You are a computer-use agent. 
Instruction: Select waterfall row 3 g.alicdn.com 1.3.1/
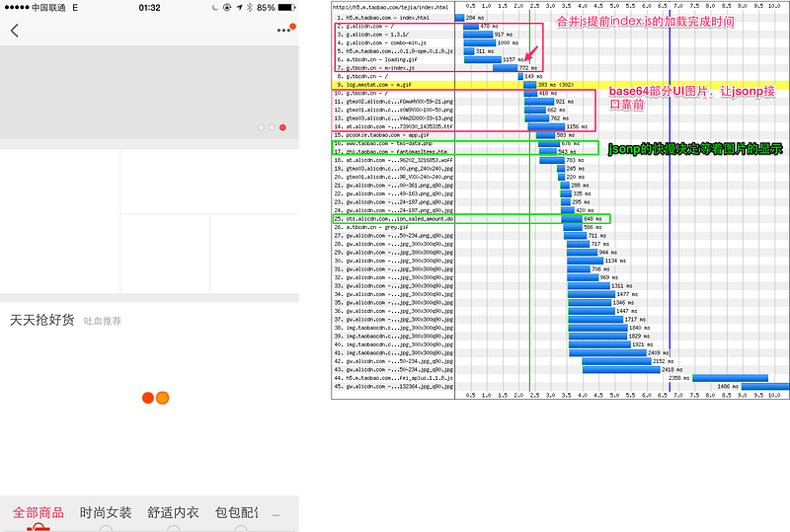394,35
